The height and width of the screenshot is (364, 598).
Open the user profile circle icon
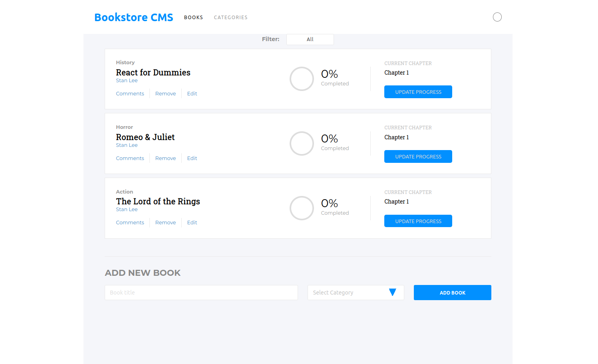click(497, 17)
